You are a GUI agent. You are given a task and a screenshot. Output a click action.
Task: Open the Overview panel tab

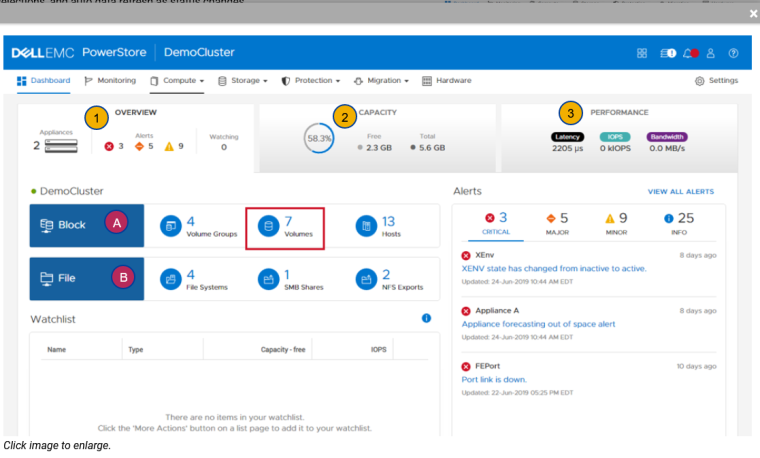[136, 138]
